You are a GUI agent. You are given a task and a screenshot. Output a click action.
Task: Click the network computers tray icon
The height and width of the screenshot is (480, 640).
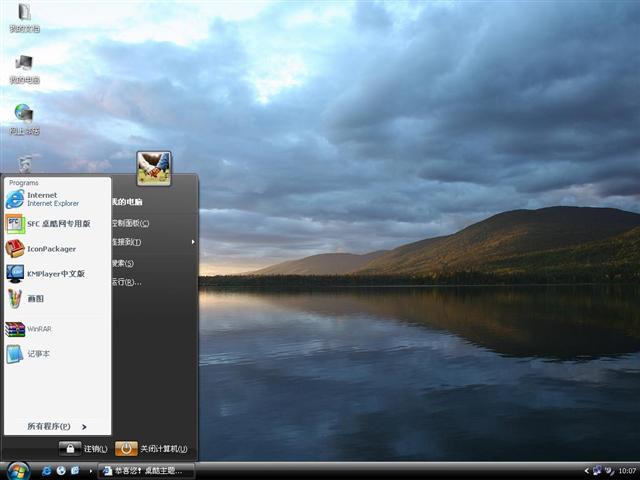click(597, 471)
